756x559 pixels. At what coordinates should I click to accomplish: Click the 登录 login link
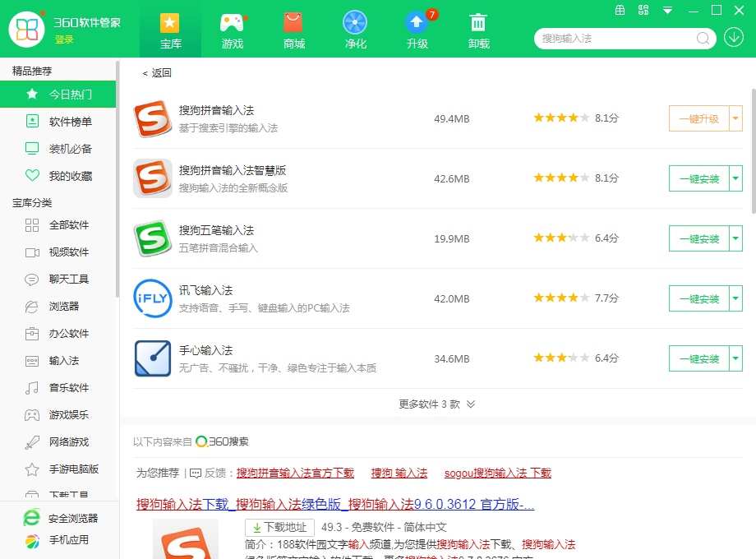[x=64, y=39]
